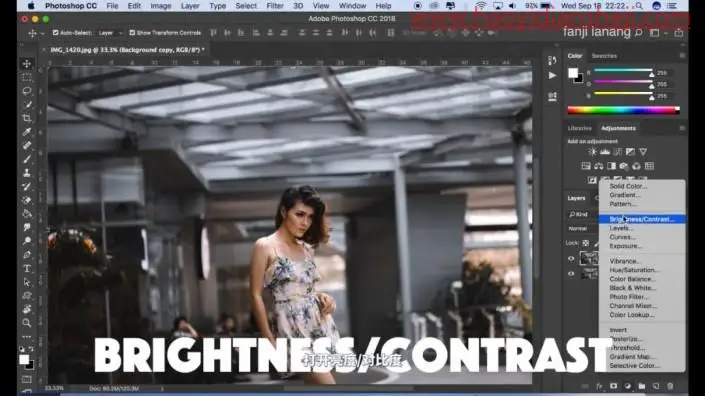Select the Move tool
705x396 pixels.
27,64
